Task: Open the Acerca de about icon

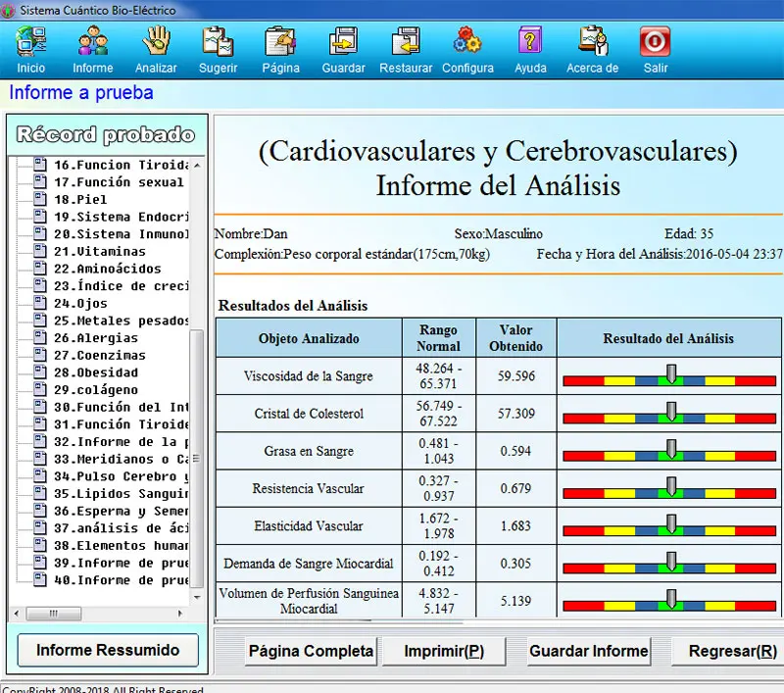Action: 592,43
